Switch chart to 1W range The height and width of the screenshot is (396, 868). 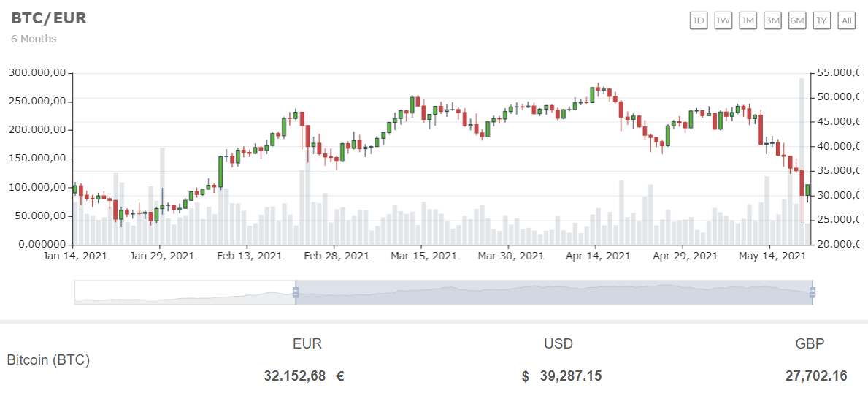point(723,21)
